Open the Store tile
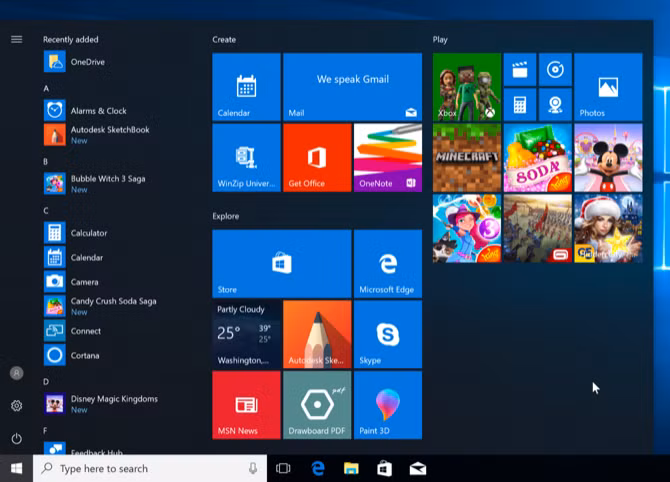 pyautogui.click(x=282, y=264)
